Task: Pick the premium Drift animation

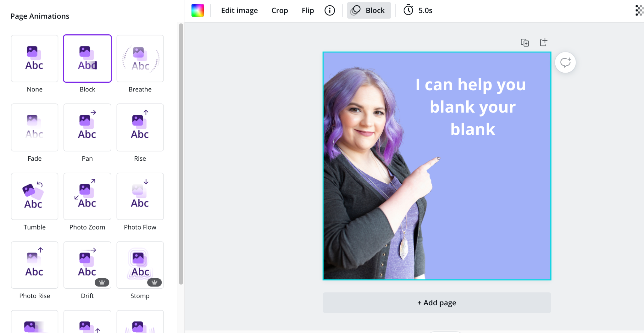Action: (x=87, y=265)
